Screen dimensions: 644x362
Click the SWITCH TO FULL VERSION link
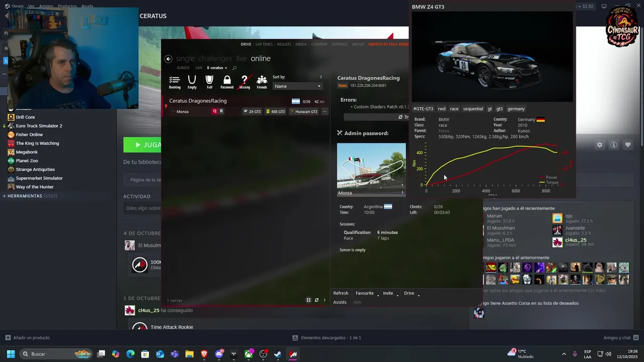tap(388, 44)
